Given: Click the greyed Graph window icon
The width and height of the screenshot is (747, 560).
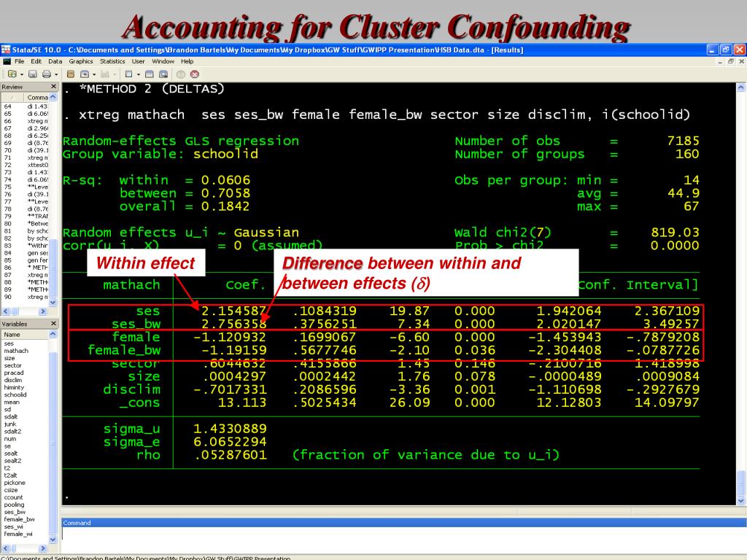Looking at the screenshot, I should tap(105, 74).
